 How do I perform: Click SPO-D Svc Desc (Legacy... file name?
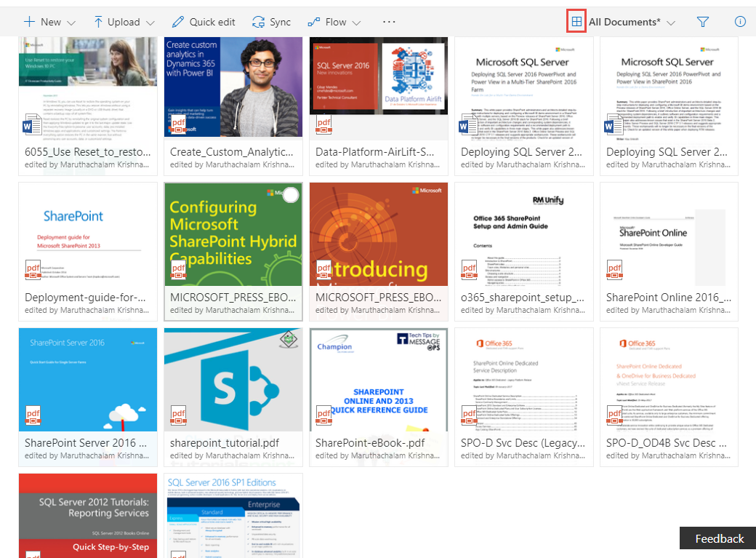pos(523,442)
